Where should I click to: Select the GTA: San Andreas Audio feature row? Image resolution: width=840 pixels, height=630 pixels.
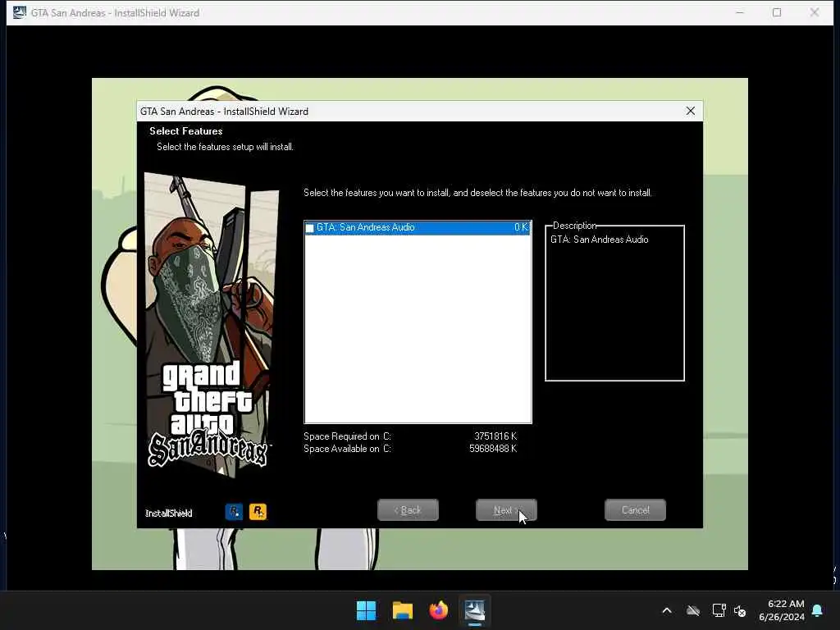tap(418, 228)
